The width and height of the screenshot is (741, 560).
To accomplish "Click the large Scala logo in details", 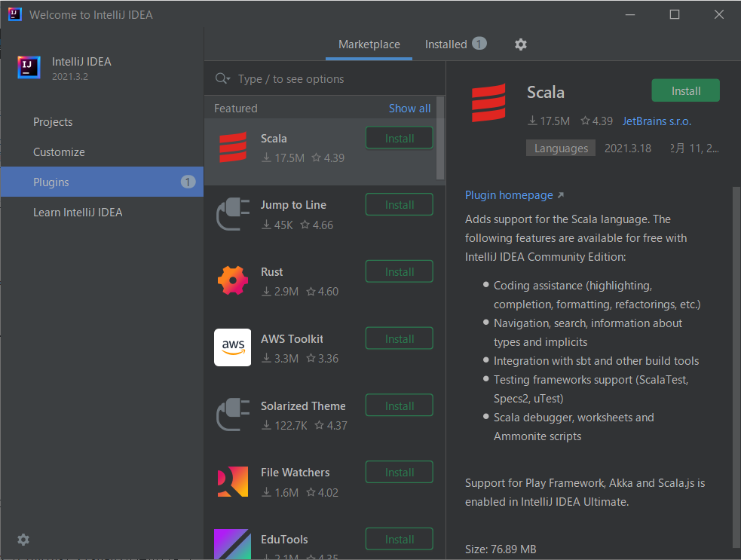I will (488, 103).
